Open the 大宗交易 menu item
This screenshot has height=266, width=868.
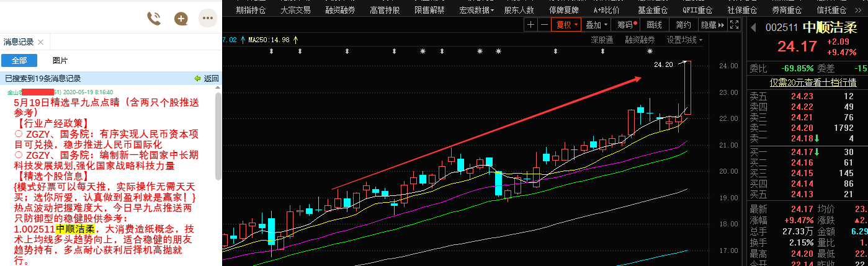coord(295,10)
